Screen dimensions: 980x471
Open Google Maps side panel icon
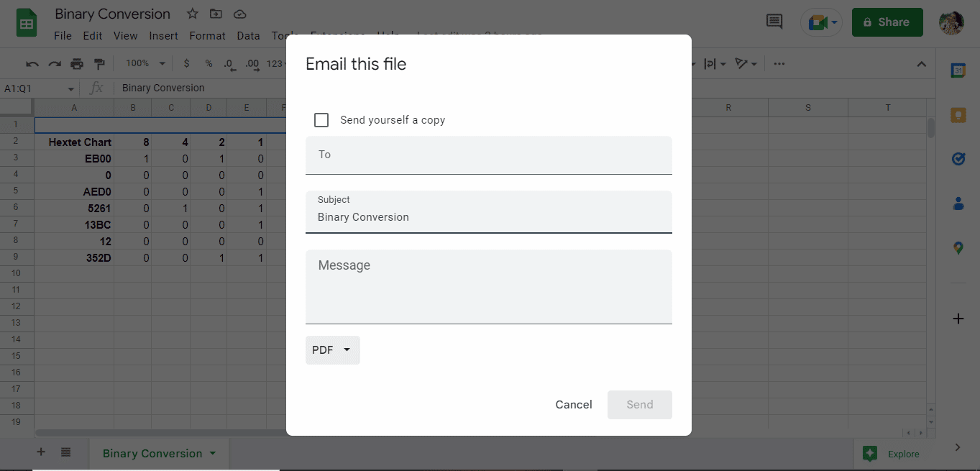coord(958,248)
